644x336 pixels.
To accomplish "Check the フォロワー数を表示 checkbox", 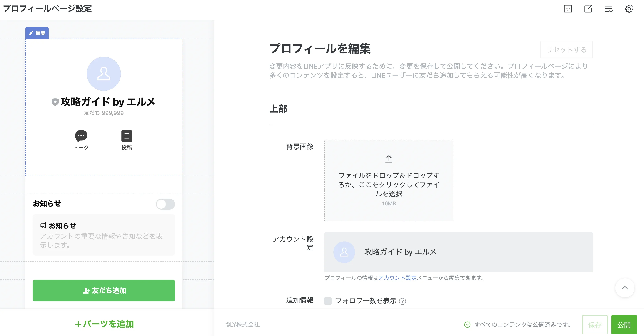I will point(328,301).
